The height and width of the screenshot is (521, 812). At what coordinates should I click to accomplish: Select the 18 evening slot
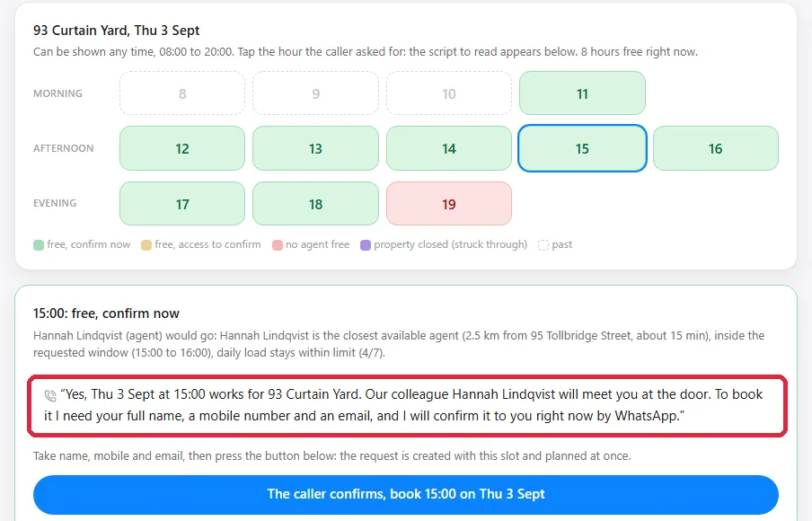click(315, 204)
